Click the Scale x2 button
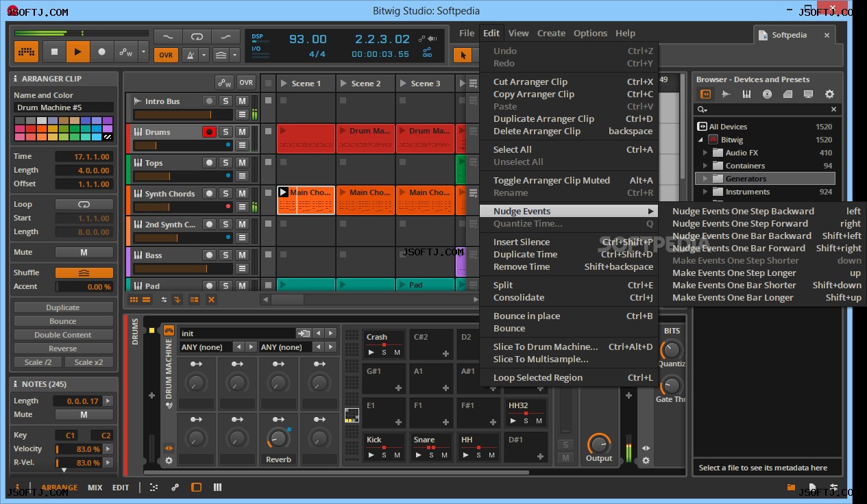This screenshot has height=504, width=867. pos(88,362)
